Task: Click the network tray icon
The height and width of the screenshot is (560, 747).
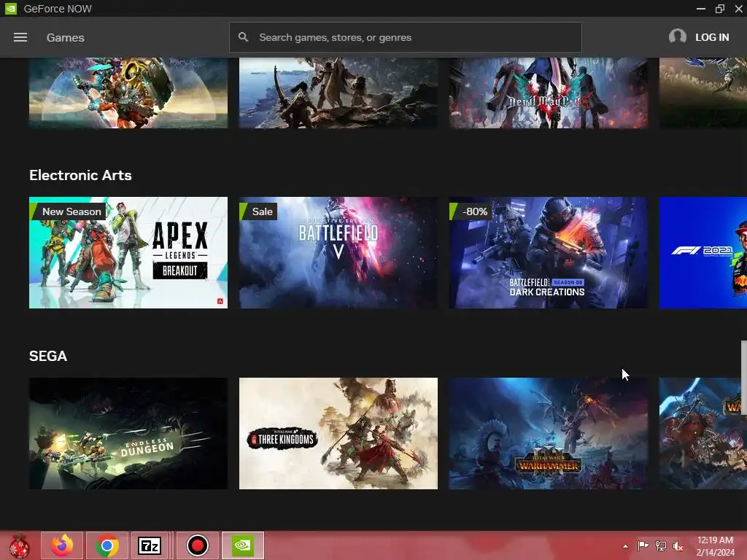Action: pyautogui.click(x=661, y=545)
